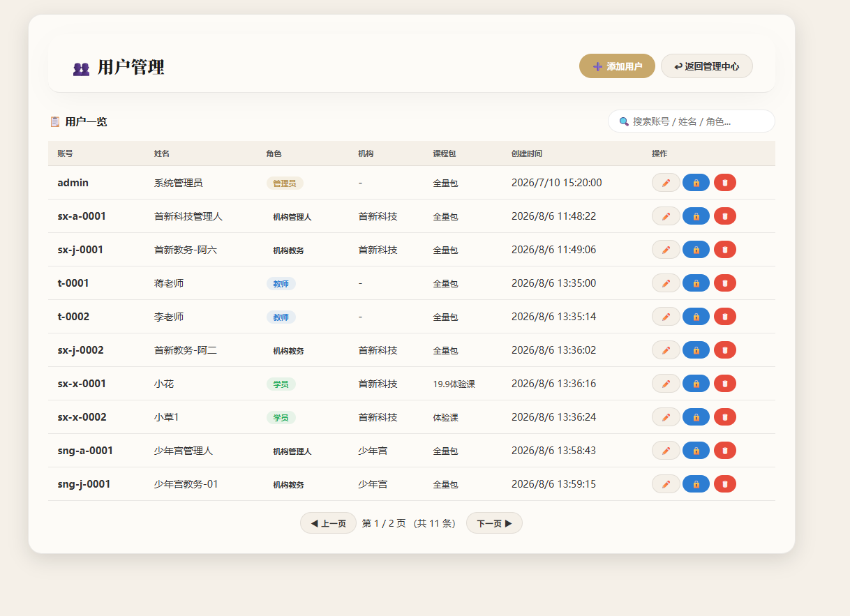850x616 pixels.
Task: Click timestamp 2026/7/10 15:20:00
Action: coord(557,183)
